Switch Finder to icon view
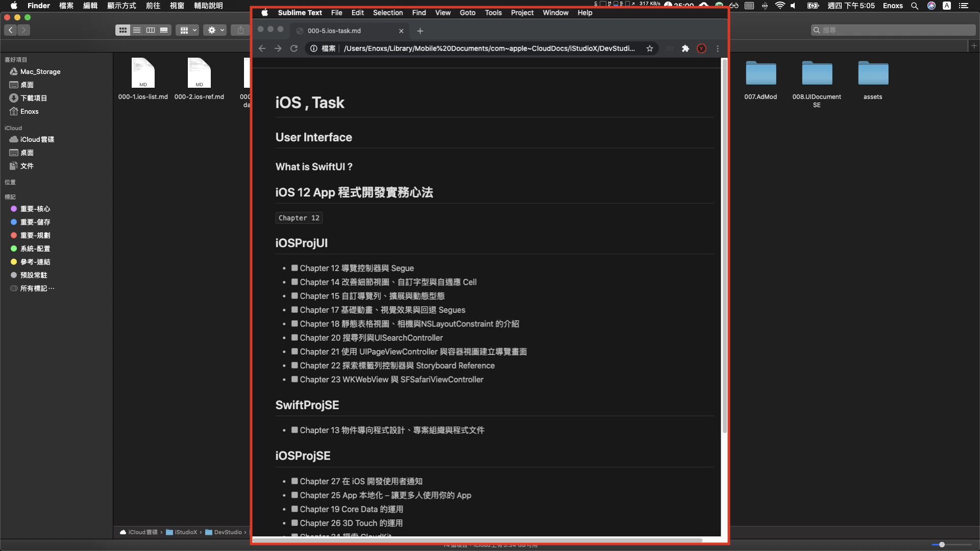 coord(122,30)
